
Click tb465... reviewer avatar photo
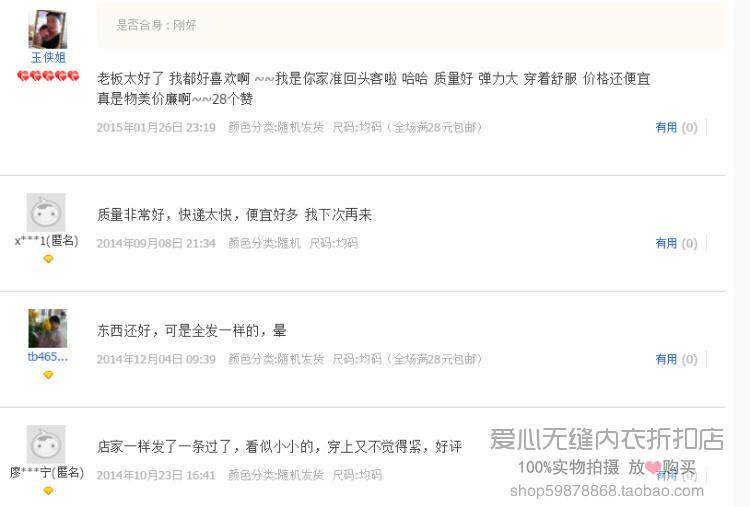[x=47, y=328]
